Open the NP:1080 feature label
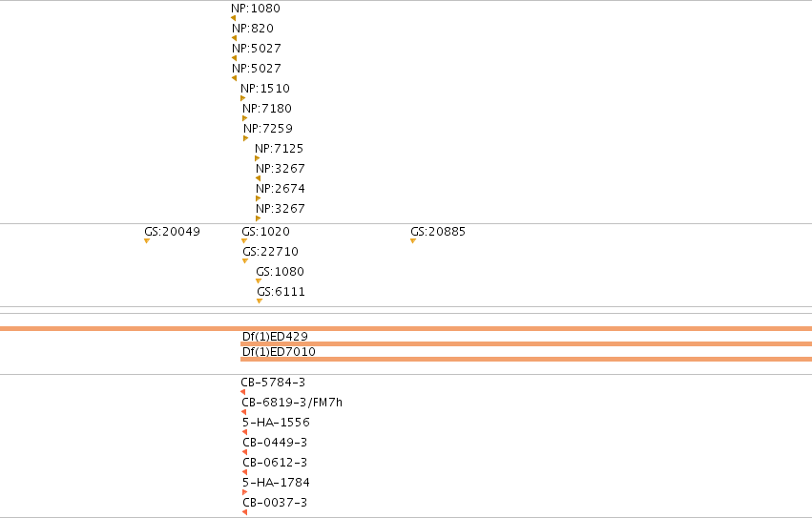The height and width of the screenshot is (518, 812). pyautogui.click(x=256, y=9)
